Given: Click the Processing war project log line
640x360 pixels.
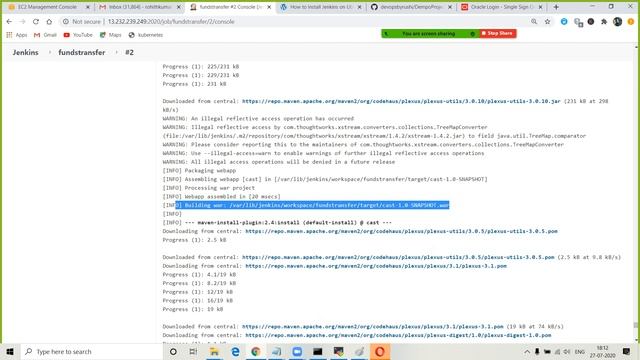Looking at the screenshot, I should (x=209, y=188).
